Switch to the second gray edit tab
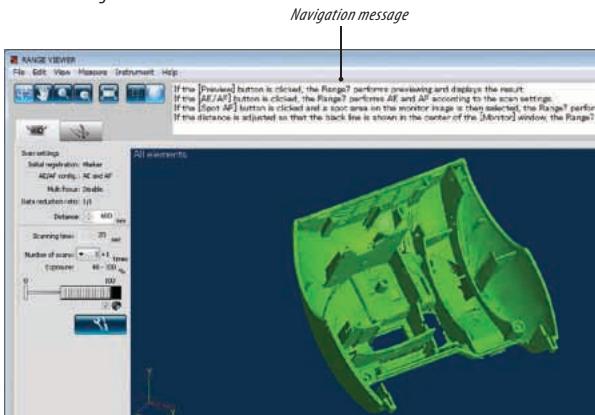Screen dimensions: 595x415 coord(81,132)
